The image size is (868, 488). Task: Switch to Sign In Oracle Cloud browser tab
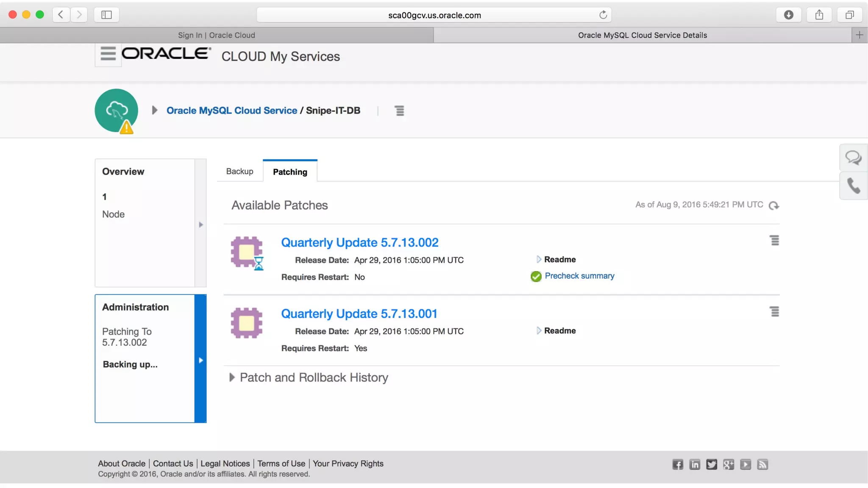tap(216, 35)
